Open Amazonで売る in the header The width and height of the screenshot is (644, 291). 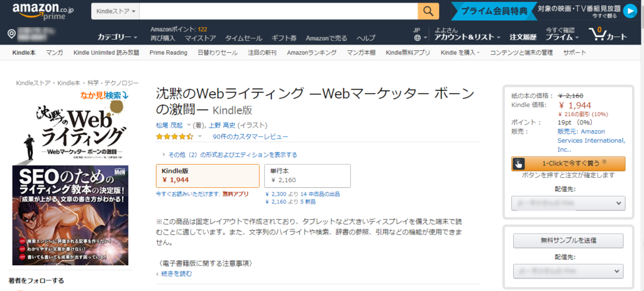[x=326, y=38]
